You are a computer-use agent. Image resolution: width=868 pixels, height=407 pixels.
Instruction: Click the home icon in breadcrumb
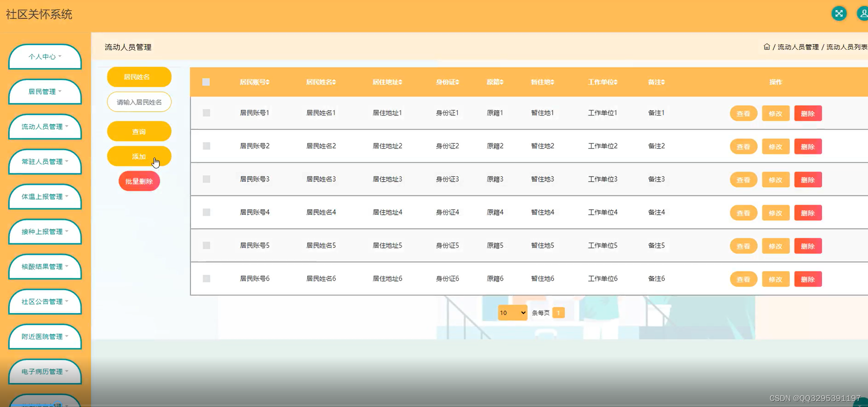click(767, 47)
